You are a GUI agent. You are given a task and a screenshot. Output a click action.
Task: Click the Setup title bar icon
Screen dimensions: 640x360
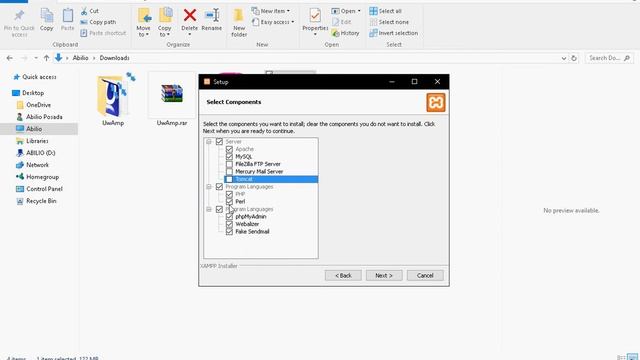(x=207, y=82)
